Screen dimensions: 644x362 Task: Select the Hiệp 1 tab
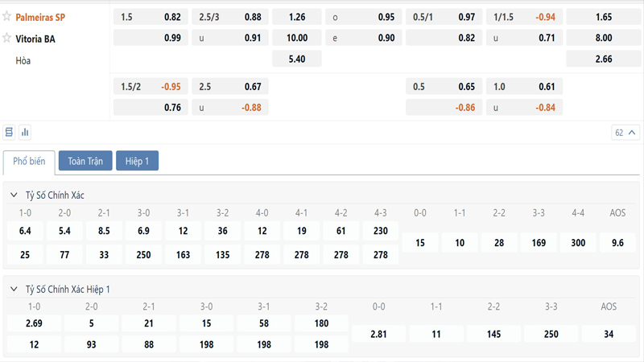coord(137,161)
